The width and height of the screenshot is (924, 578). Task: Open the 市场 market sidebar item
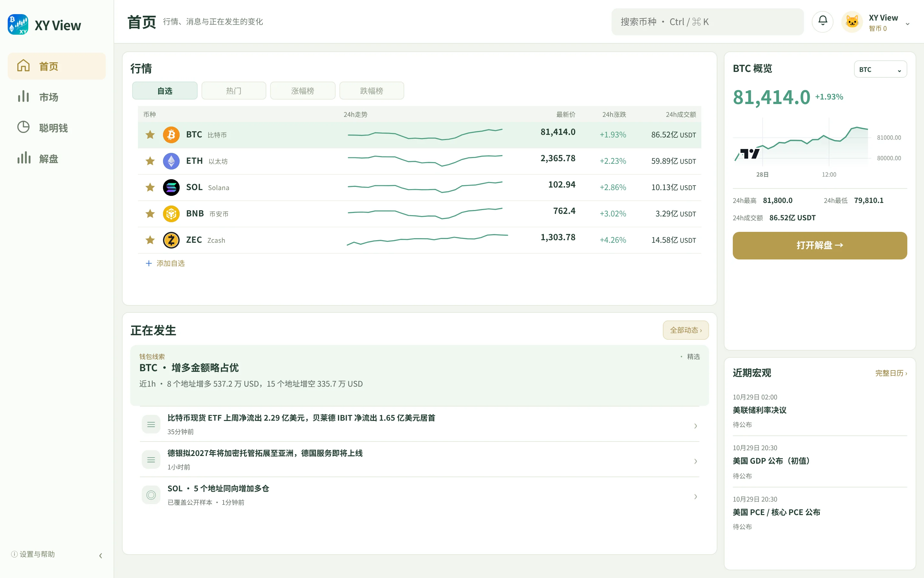click(56, 97)
